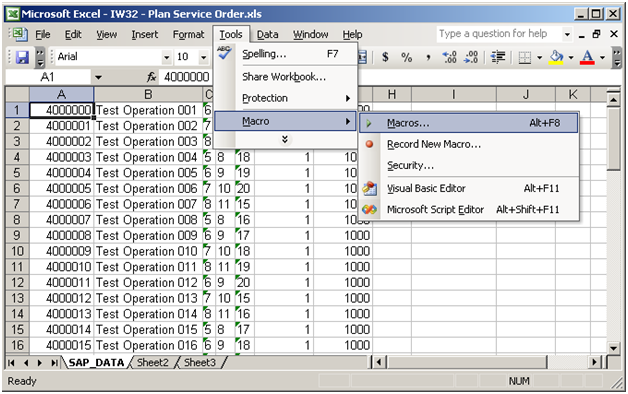Select cell containing 4000005
Screen dimensions: 628x394
pyautogui.click(x=62, y=189)
